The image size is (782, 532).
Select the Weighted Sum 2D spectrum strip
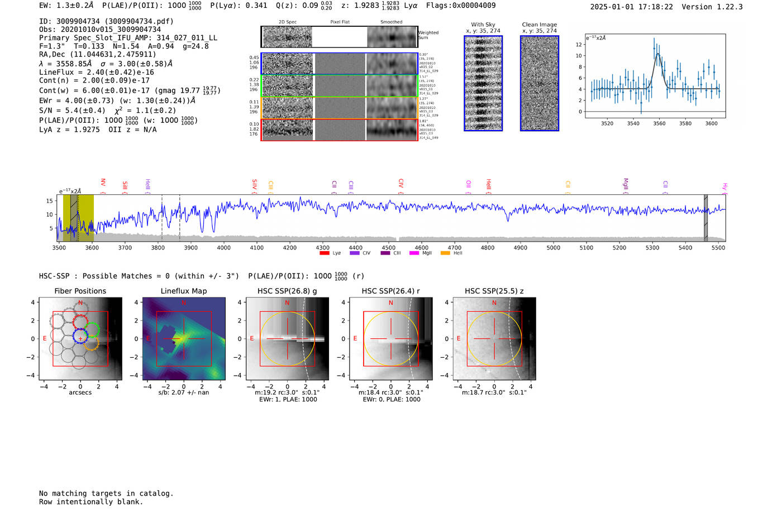(x=339, y=37)
